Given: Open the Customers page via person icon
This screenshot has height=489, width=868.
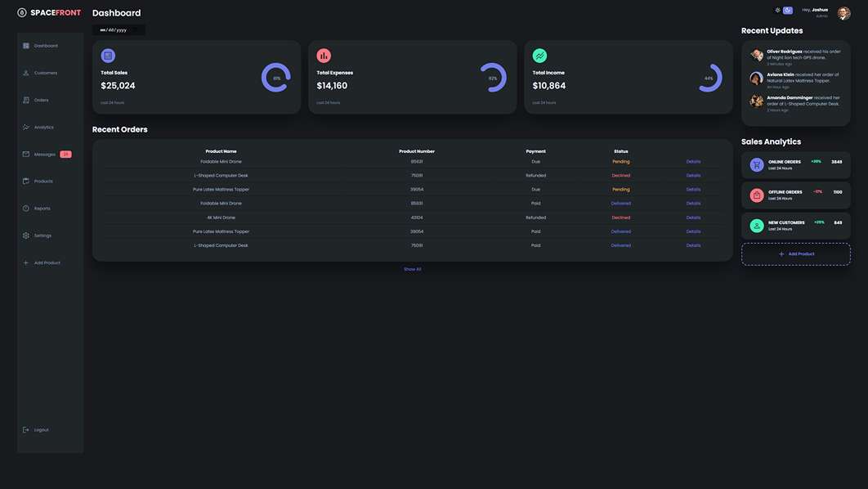Looking at the screenshot, I should 26,73.
